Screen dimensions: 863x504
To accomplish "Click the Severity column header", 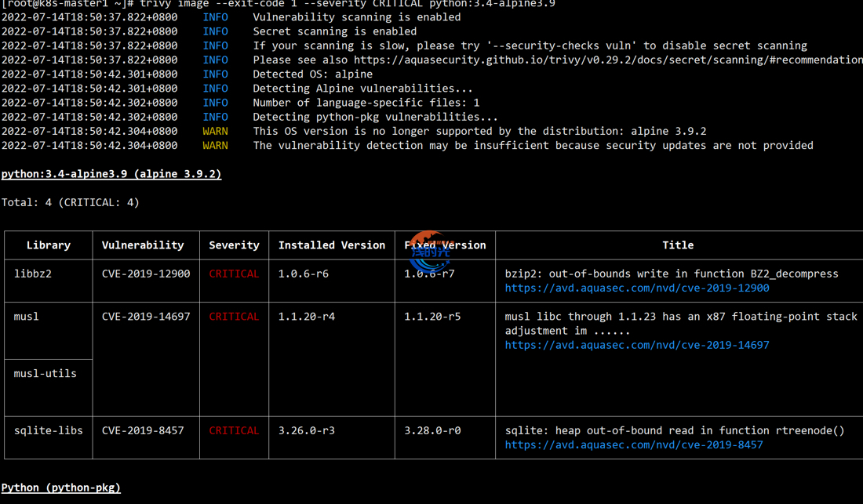I will tap(234, 245).
